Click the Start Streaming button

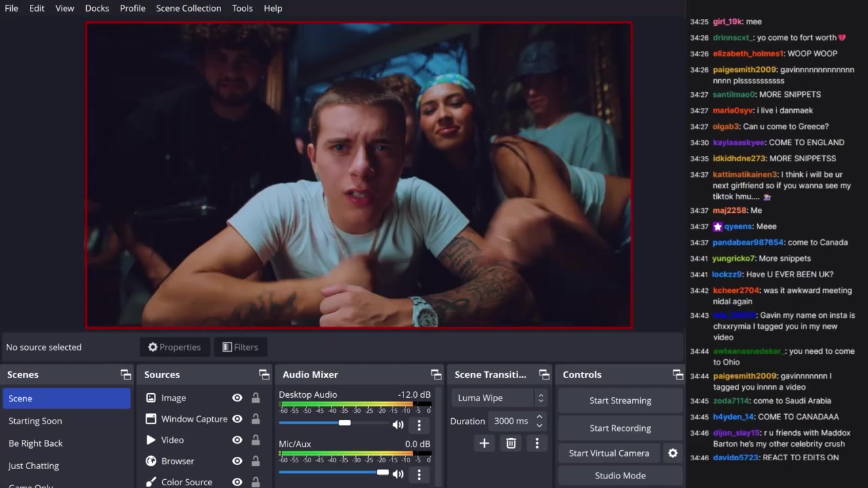click(620, 401)
